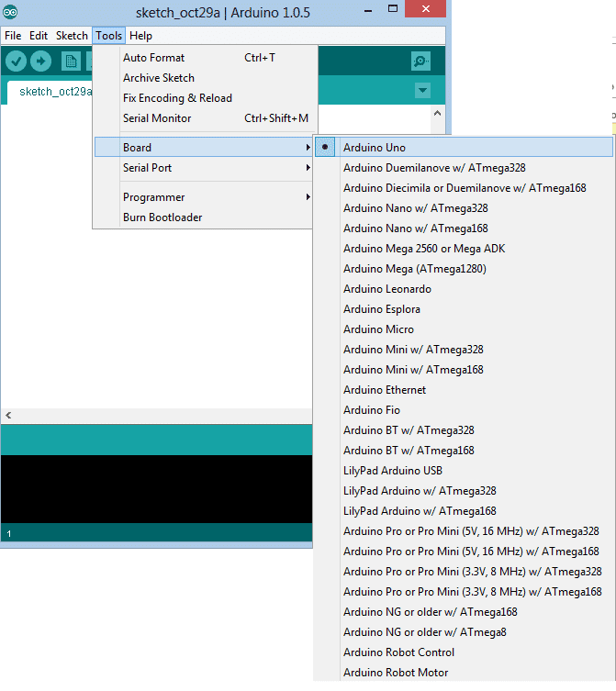Click the black console output area
616x691 pixels.
(x=157, y=489)
